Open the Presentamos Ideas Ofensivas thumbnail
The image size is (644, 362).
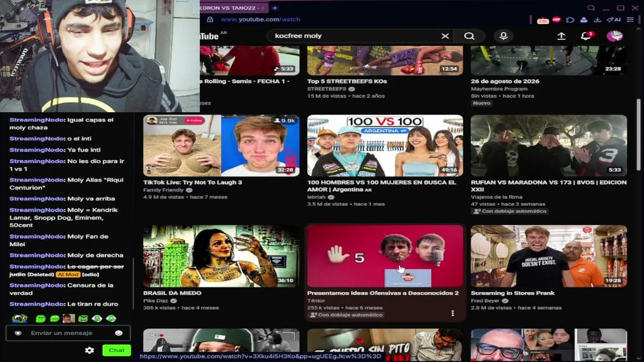[385, 256]
